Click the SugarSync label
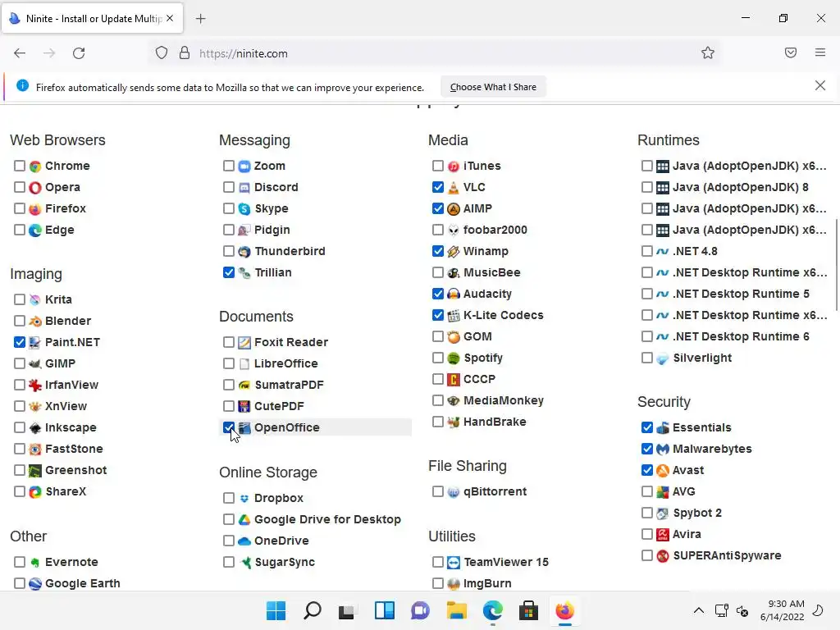Viewport: 840px width, 630px height. [285, 562]
